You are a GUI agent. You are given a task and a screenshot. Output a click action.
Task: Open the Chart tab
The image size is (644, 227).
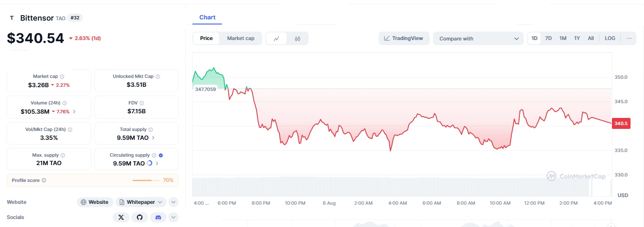(207, 17)
